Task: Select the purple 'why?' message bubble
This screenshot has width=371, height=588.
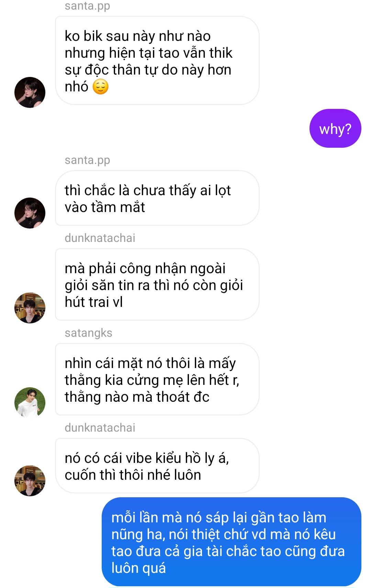Action: (x=335, y=129)
